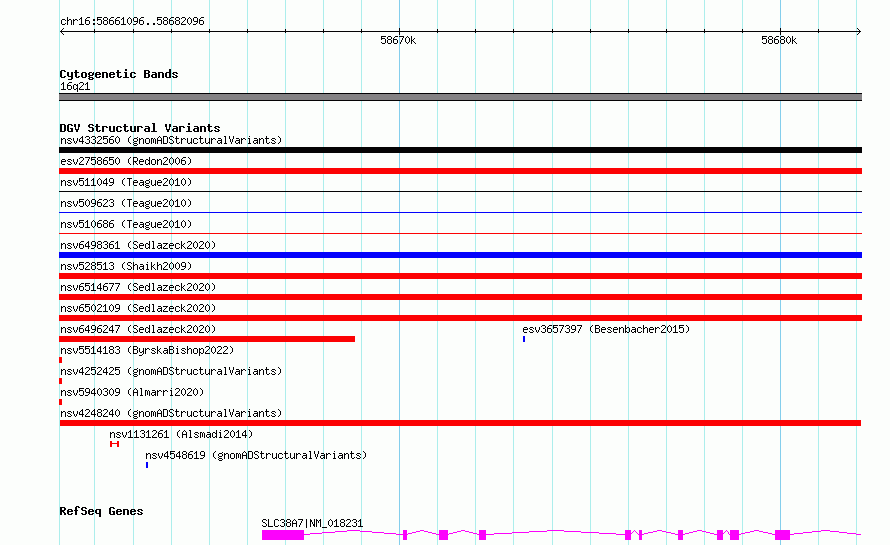Viewport: 890px width, 545px height.
Task: Open nsv1131261 (Alsmadi2014) label
Action: pos(181,434)
